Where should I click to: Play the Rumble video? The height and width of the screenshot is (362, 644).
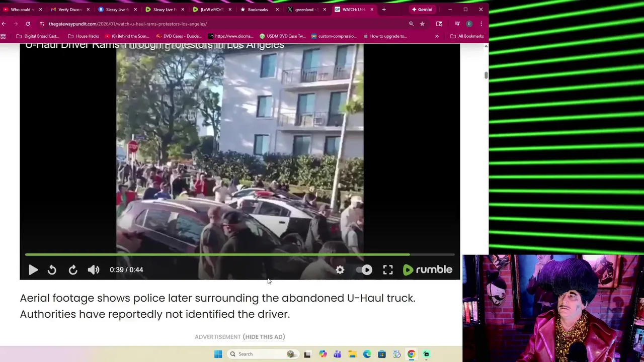33,270
